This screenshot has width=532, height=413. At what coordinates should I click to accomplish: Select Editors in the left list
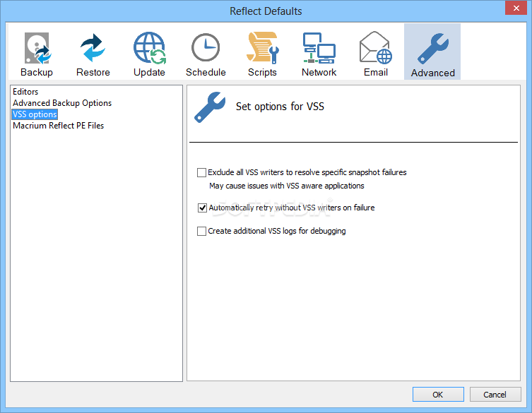[x=25, y=92]
